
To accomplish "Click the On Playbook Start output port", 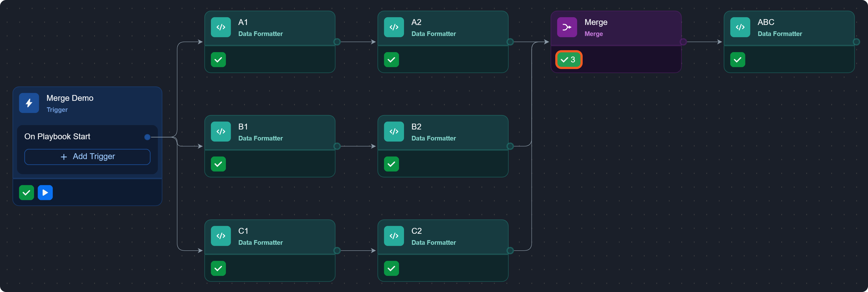I will (x=147, y=137).
